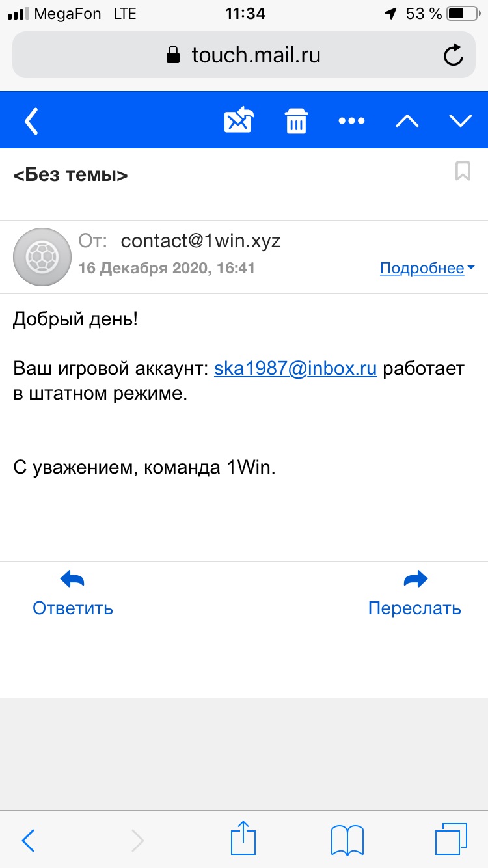Delete the email with the trash icon
The width and height of the screenshot is (488, 868).
click(297, 121)
